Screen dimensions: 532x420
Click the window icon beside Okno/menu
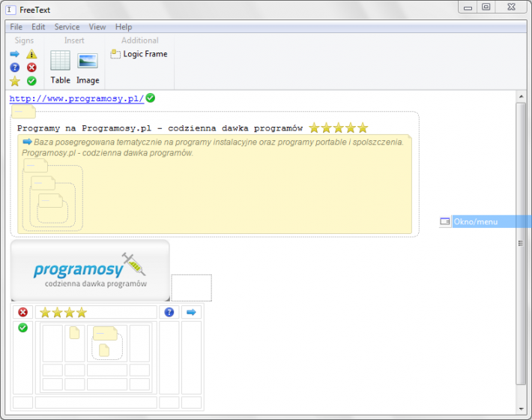[445, 221]
